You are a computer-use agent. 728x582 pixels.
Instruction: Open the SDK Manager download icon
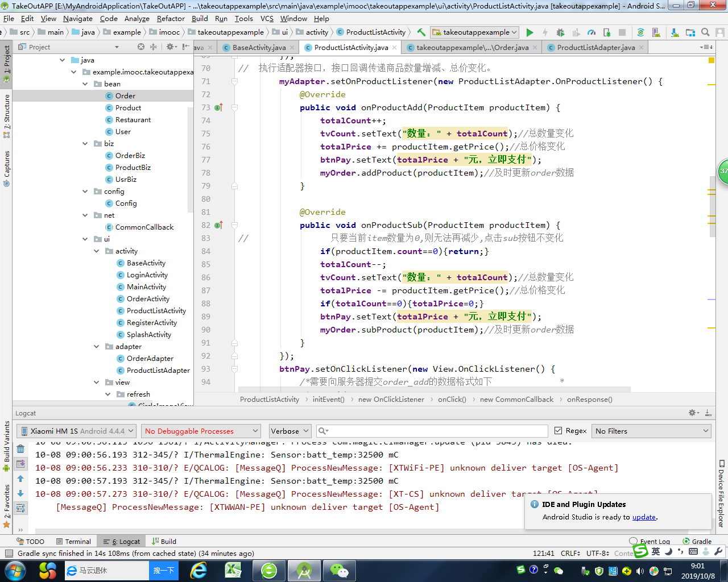pos(675,32)
